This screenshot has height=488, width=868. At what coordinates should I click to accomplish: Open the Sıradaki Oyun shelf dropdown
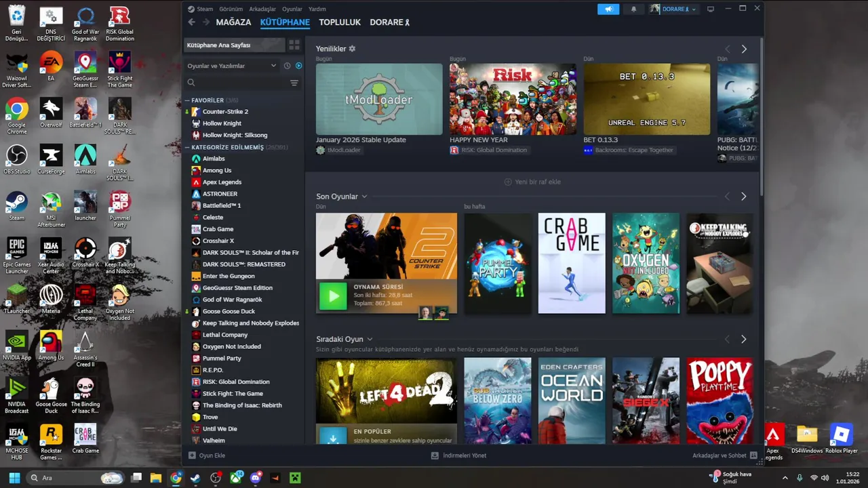point(370,339)
